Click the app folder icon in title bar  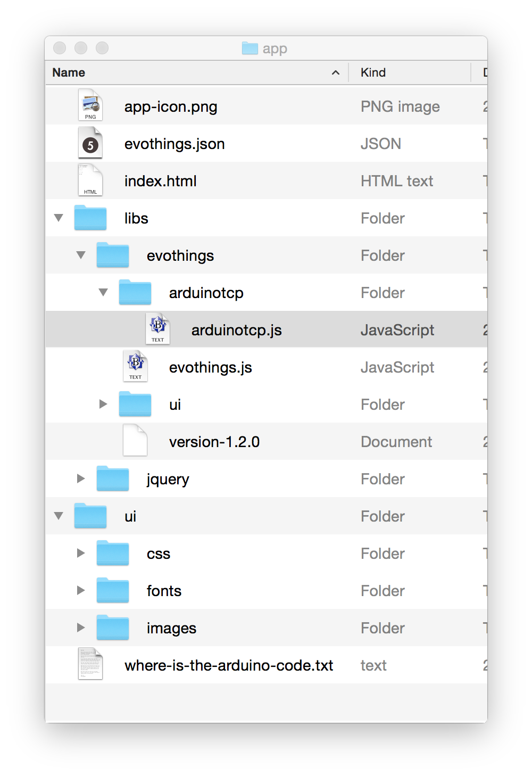click(x=250, y=48)
